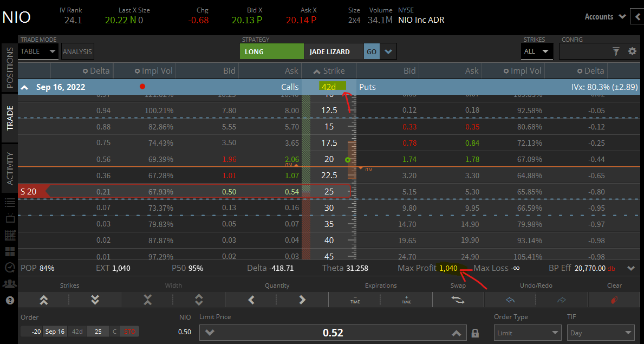Open the four-square layout icon in sidebar
The image size is (644, 344).
pos(10,251)
